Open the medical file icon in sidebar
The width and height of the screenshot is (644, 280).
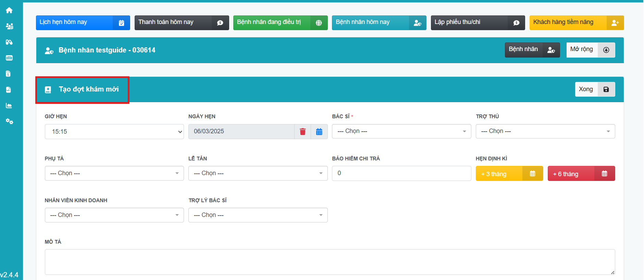point(9,90)
